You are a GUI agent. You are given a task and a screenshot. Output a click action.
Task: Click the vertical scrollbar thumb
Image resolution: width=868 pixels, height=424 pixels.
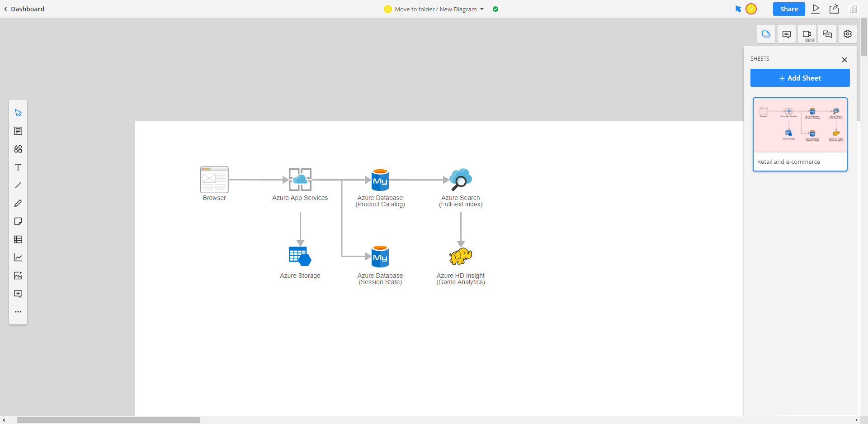[x=864, y=37]
